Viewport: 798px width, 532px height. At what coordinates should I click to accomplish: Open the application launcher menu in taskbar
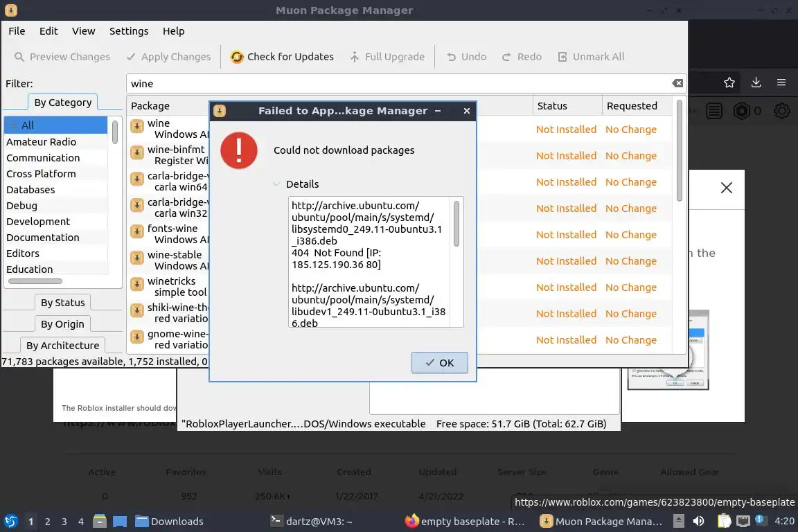(x=10, y=522)
